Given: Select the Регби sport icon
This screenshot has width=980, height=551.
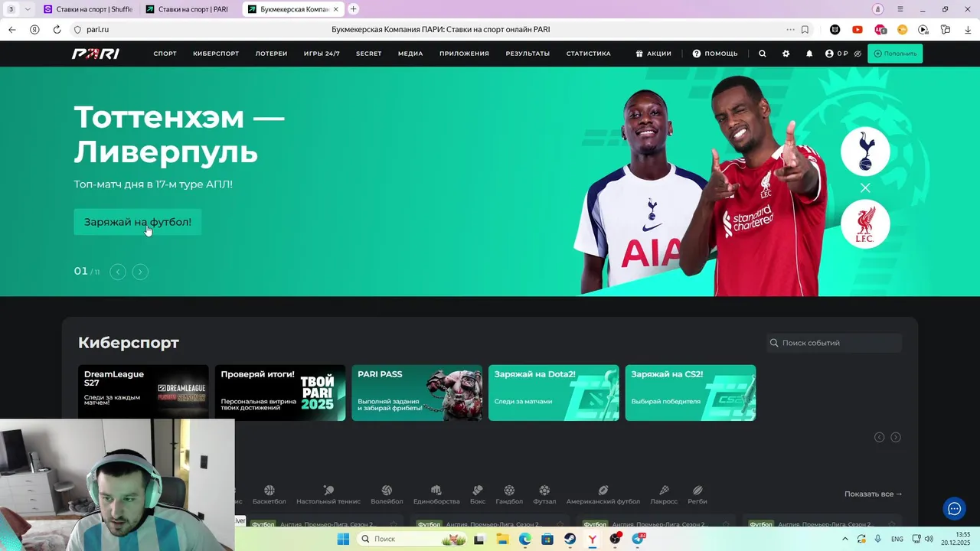Looking at the screenshot, I should point(697,494).
